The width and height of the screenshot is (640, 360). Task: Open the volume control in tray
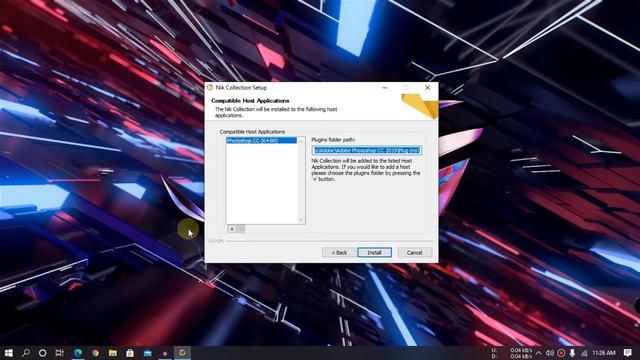click(550, 353)
